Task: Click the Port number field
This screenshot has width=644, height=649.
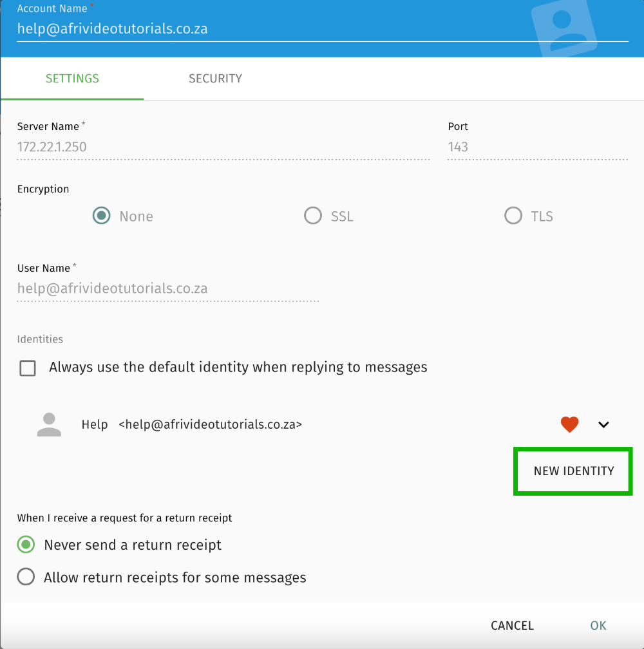Action: pyautogui.click(x=537, y=147)
